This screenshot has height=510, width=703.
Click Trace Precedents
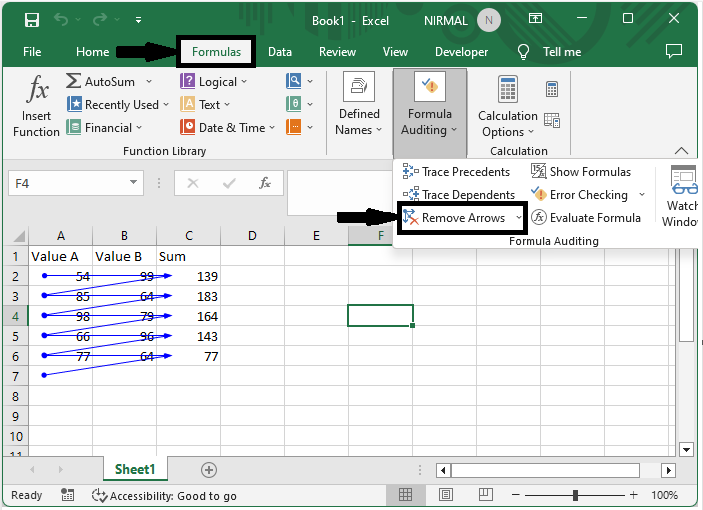click(x=456, y=172)
